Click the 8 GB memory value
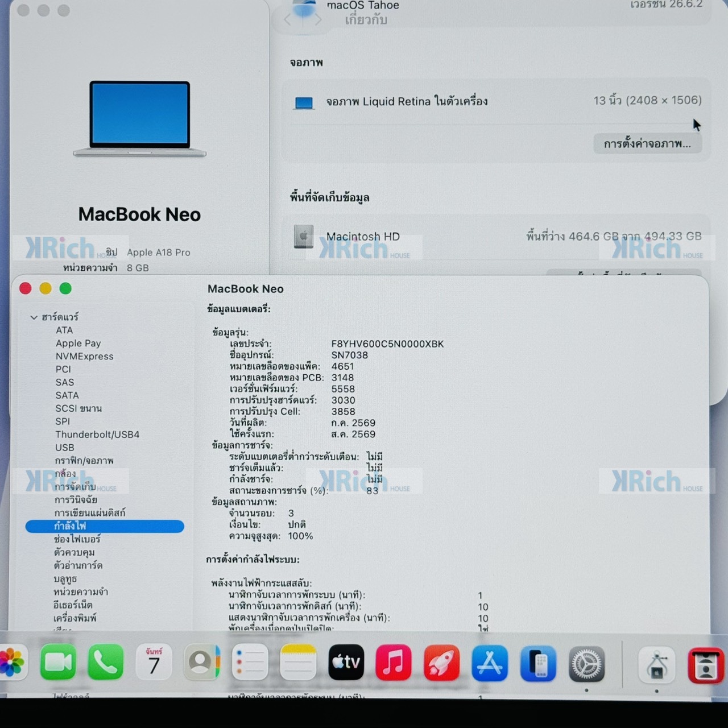Screen dimensions: 728x728 point(138,268)
